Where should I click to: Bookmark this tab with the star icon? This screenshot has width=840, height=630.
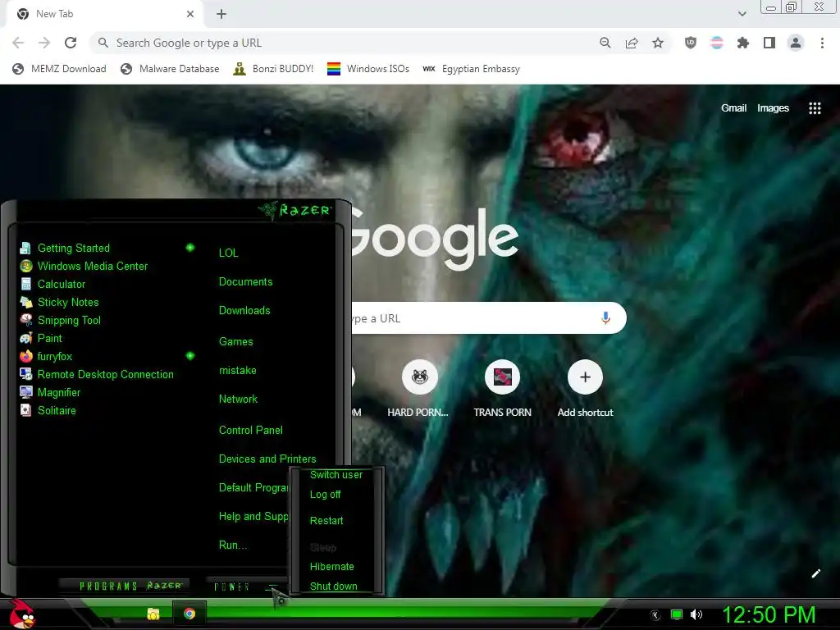(x=658, y=43)
